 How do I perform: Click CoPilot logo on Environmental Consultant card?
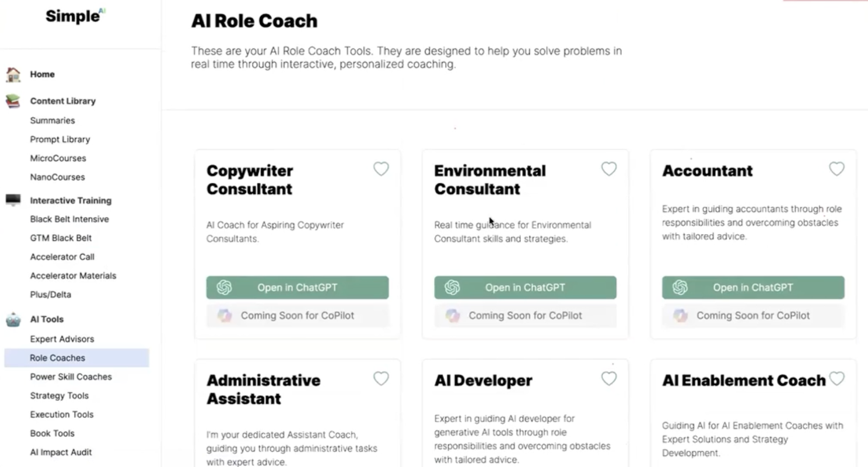[x=452, y=315]
